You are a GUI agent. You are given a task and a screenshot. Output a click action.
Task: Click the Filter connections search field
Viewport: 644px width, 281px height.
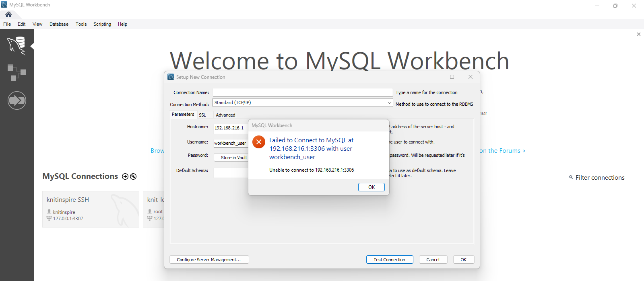pyautogui.click(x=600, y=178)
